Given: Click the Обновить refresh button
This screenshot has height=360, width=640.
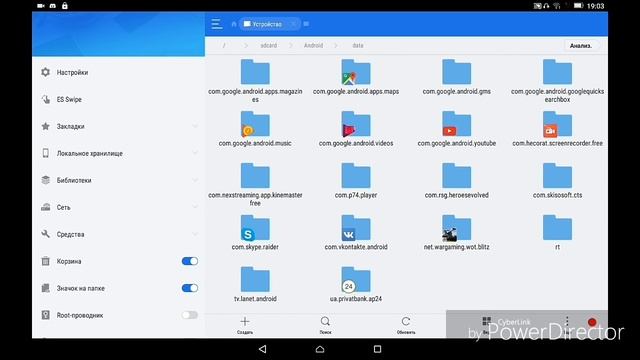Looking at the screenshot, I should pyautogui.click(x=406, y=325).
